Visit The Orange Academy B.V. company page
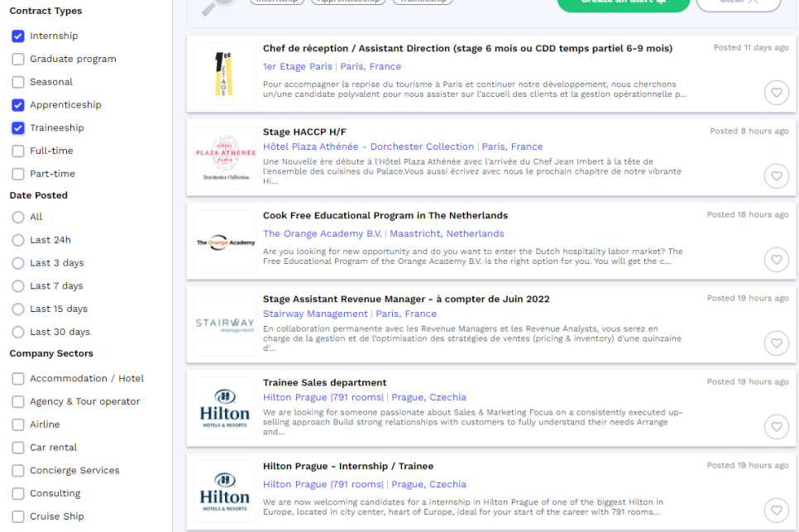The image size is (799, 532). tap(322, 234)
